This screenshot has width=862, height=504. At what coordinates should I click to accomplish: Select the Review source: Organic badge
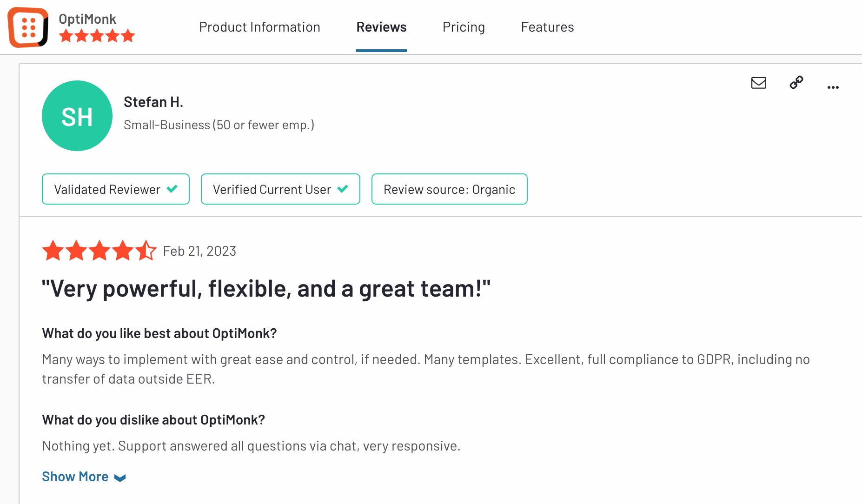449,189
